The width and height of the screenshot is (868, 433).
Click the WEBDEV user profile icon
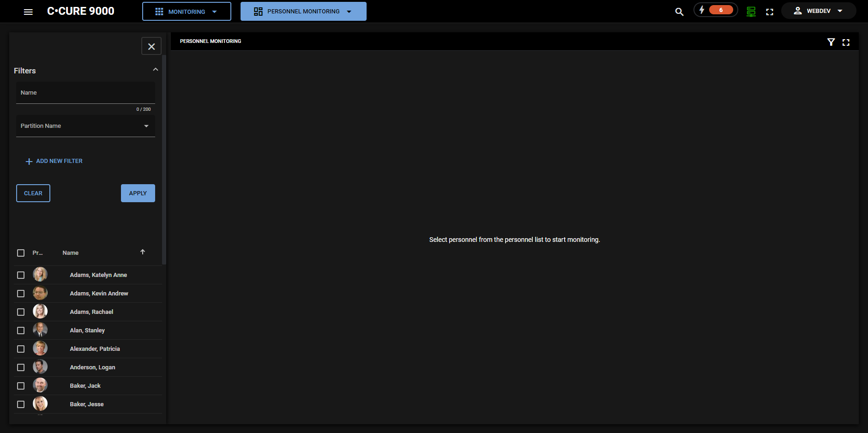pyautogui.click(x=797, y=10)
